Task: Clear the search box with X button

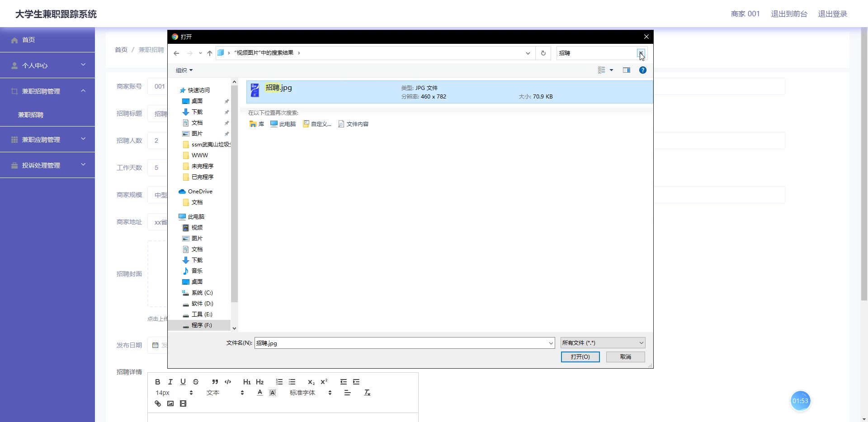Action: click(x=641, y=53)
